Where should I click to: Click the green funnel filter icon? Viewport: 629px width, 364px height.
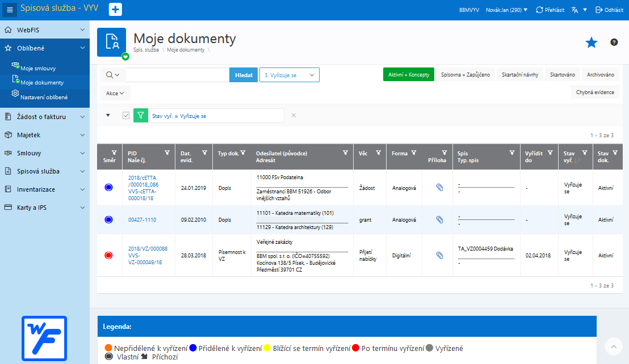click(140, 115)
